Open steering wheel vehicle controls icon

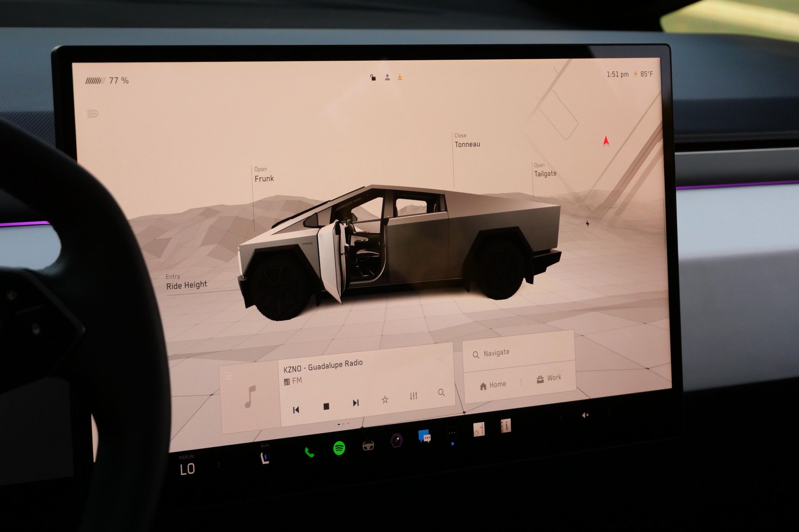tap(368, 445)
